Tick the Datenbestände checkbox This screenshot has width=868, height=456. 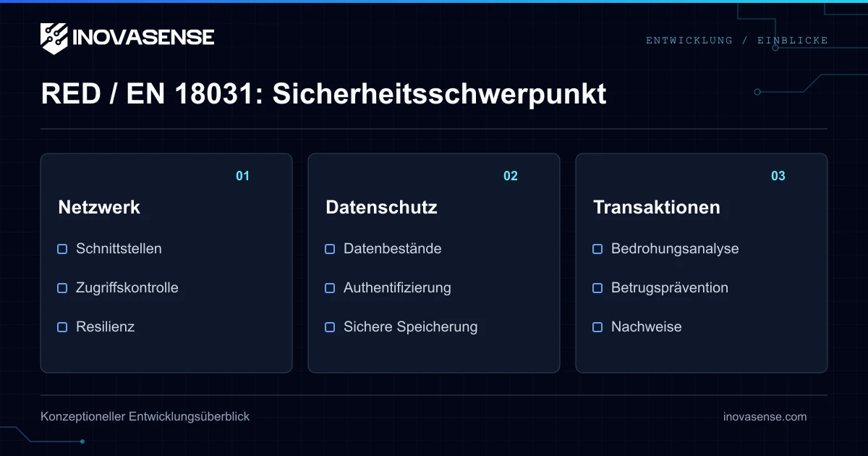coord(330,249)
